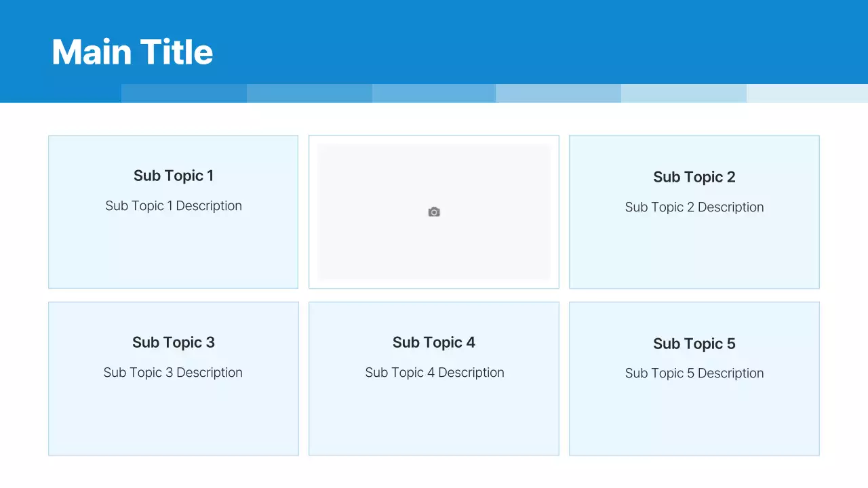Viewport: 868px width, 488px height.
Task: Click the Sub Topic 3 Description text
Action: [x=173, y=373]
